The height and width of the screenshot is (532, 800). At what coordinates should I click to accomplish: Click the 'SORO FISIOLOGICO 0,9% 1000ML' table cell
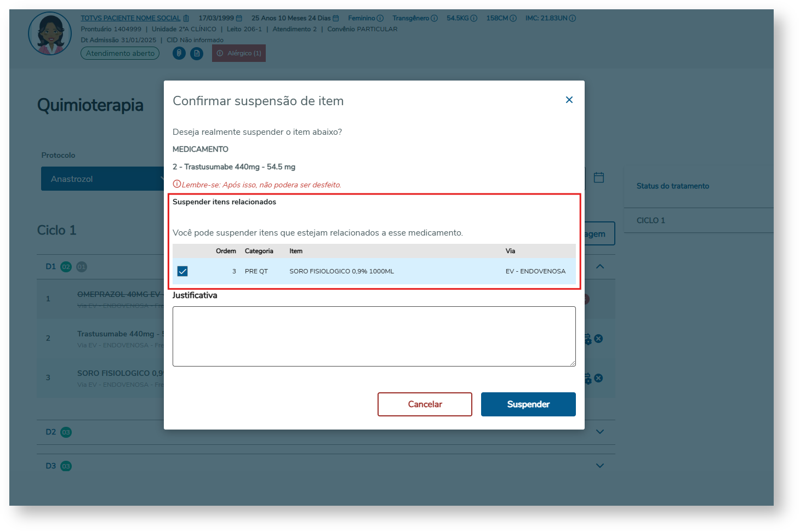pyautogui.click(x=342, y=271)
